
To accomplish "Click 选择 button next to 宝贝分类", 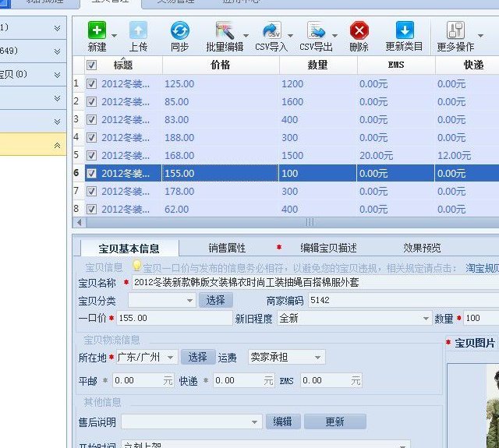I will point(215,300).
